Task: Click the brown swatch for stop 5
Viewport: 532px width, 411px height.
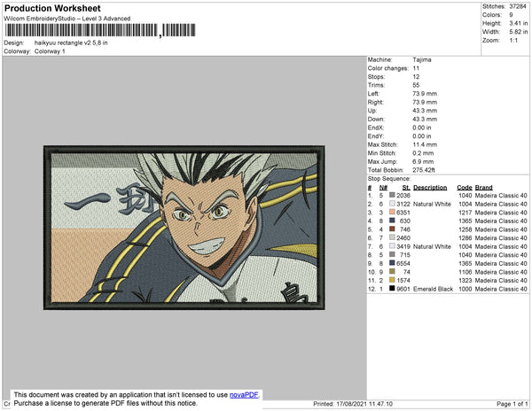Action: (392, 229)
